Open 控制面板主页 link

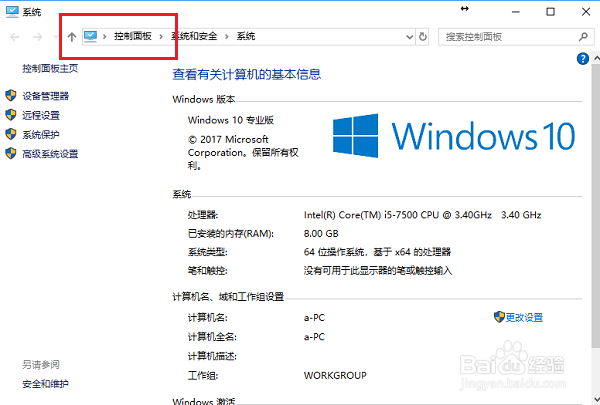[50, 69]
